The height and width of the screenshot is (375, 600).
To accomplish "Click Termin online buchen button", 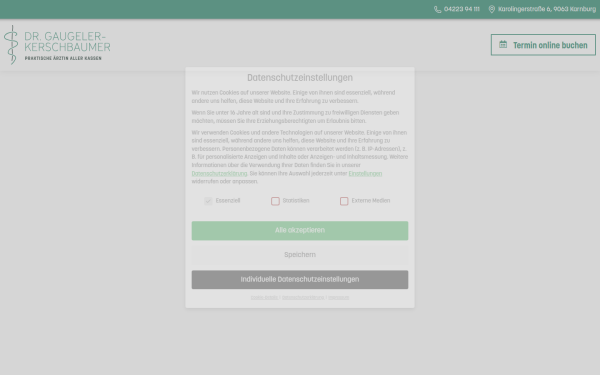I will coord(543,45).
